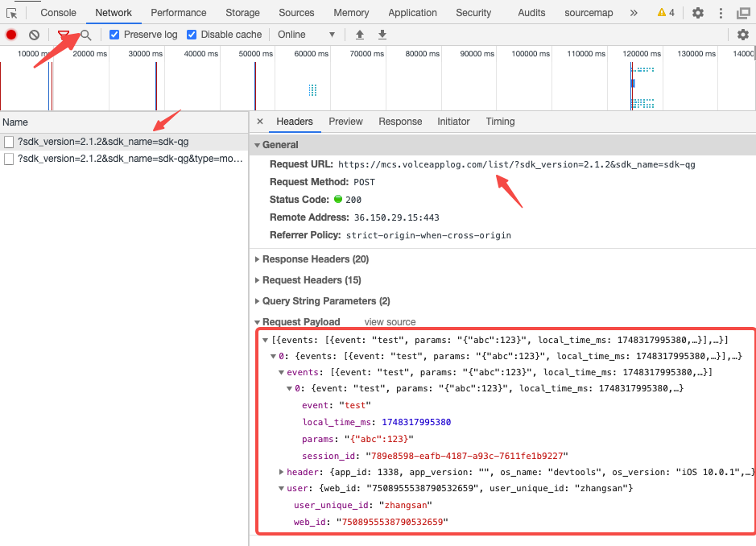Expand the payload header node
The width and height of the screenshot is (756, 546).
(x=281, y=472)
